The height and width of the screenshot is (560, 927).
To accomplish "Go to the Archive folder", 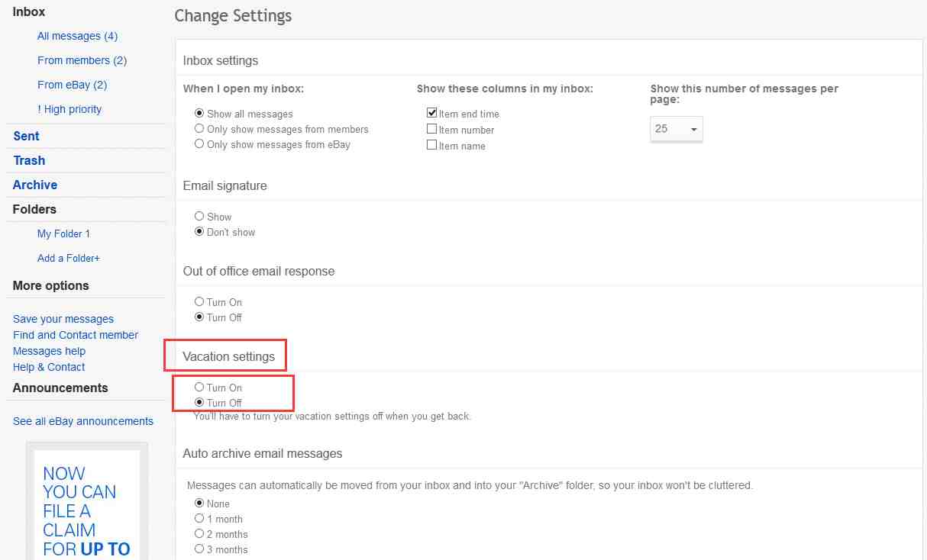I will tap(35, 185).
